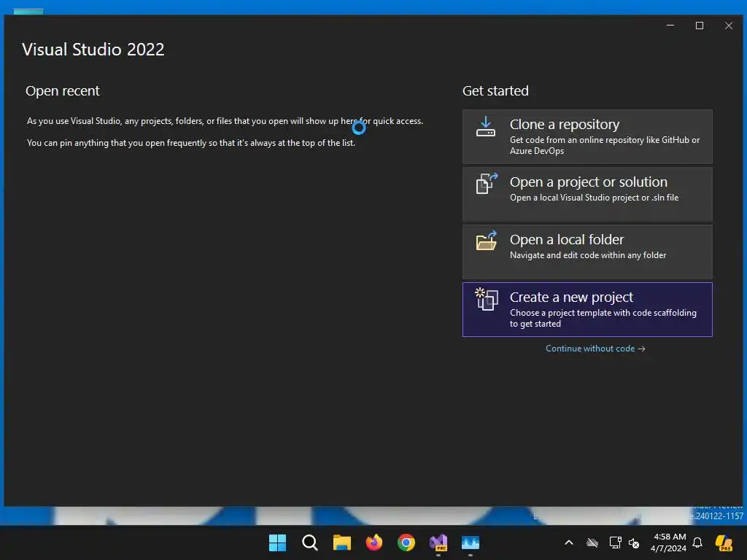This screenshot has height=560, width=747.
Task: Minimize the Visual Studio 2022 window
Action: coord(670,26)
